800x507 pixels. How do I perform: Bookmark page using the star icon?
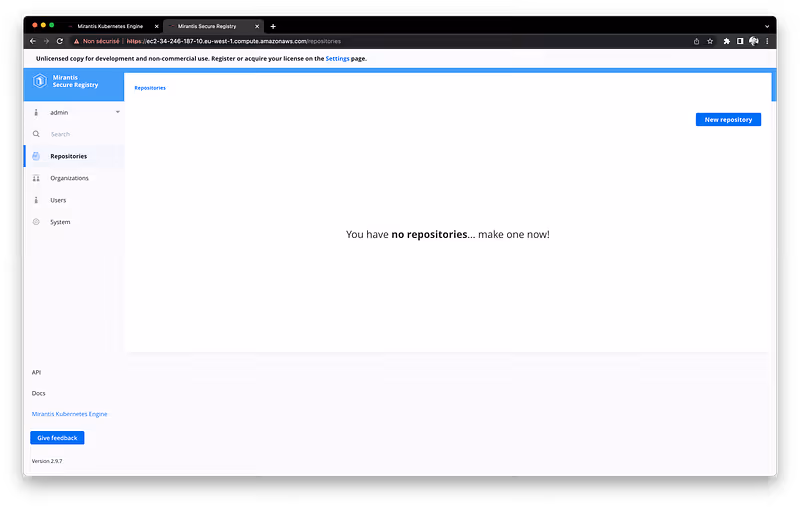[x=710, y=41]
